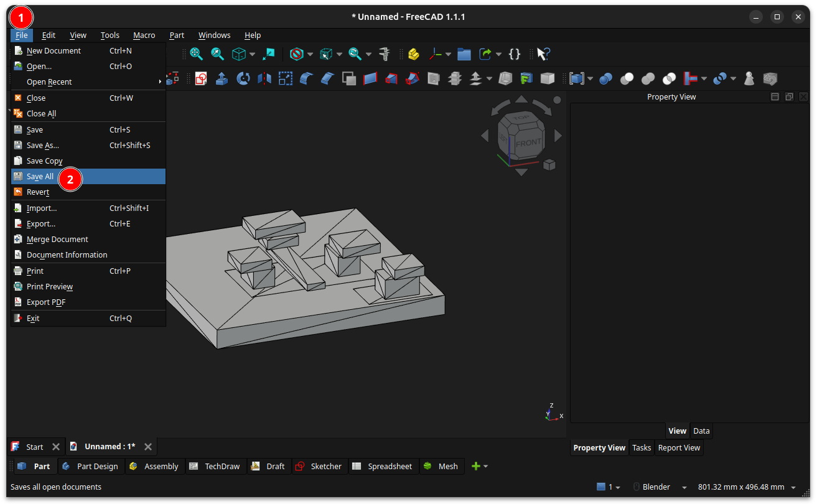Select the Revolve tool

tap(243, 78)
